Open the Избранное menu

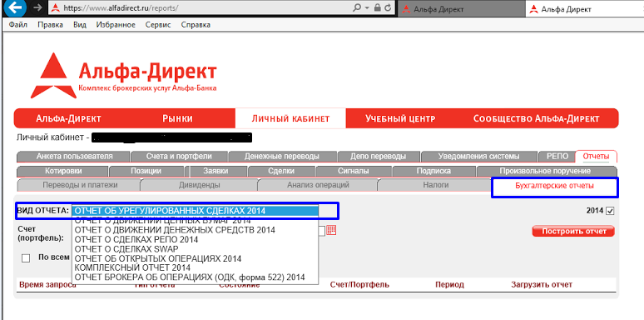[116, 25]
